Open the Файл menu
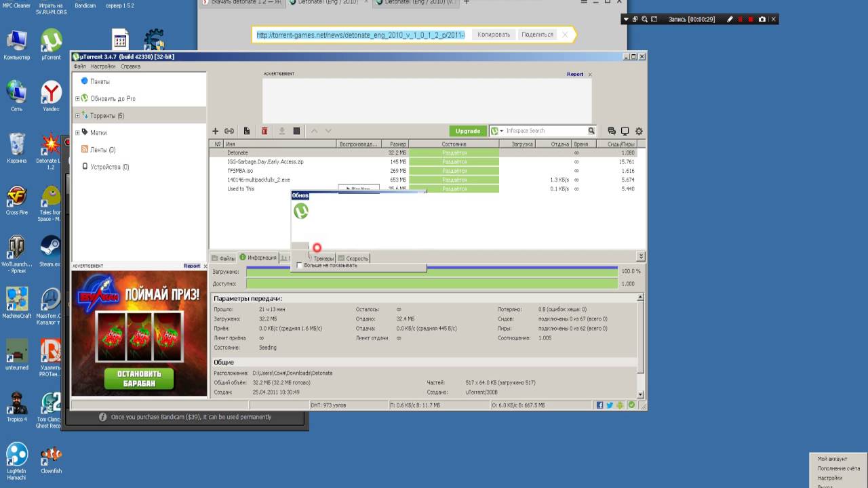The width and height of the screenshot is (868, 488). click(x=80, y=66)
